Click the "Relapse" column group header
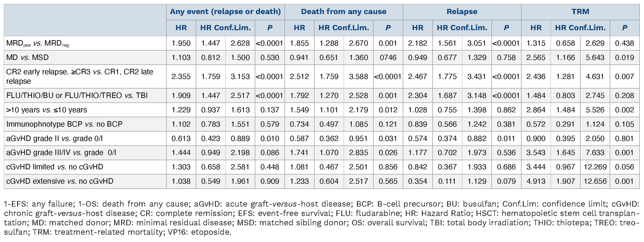644x242 pixels. point(462,12)
